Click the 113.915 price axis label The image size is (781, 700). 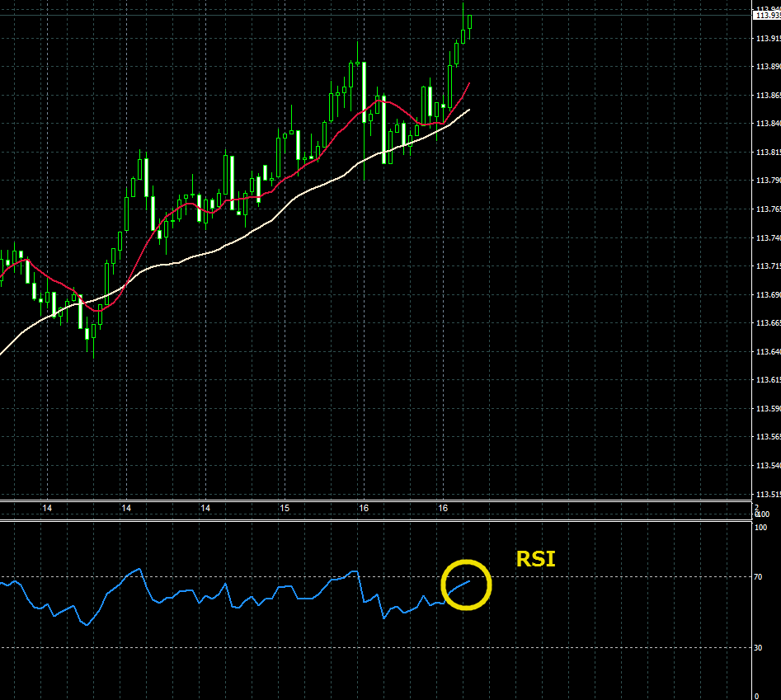767,39
